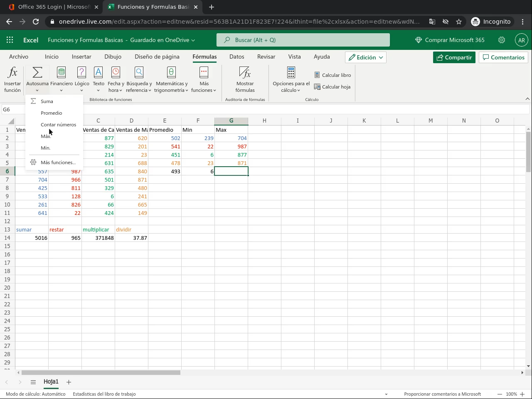Collapse the ribbon with the chevron
The image size is (532, 399).
(x=527, y=99)
